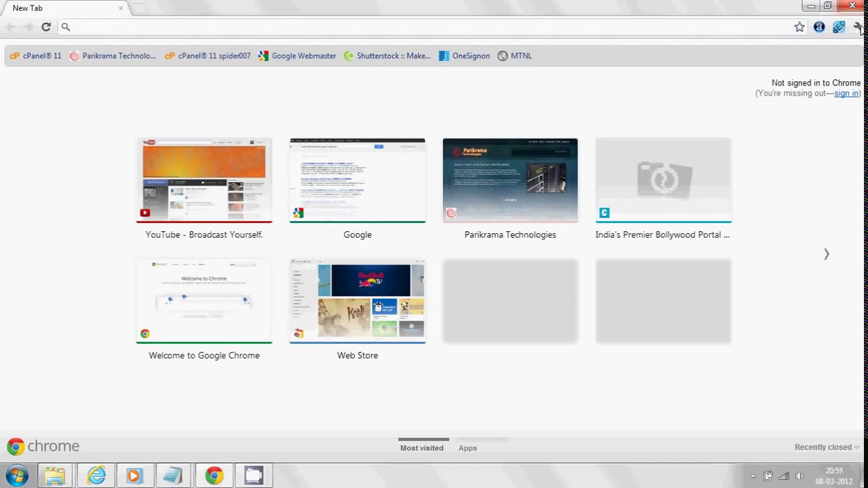Open India's Premier Bollywood Portal thumbnail
This screenshot has height=488, width=868.
[663, 180]
